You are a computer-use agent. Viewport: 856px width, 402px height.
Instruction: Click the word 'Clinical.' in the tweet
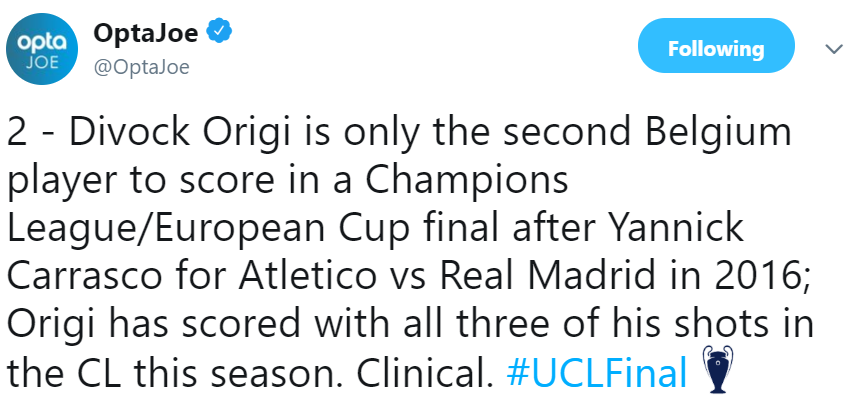click(x=425, y=373)
